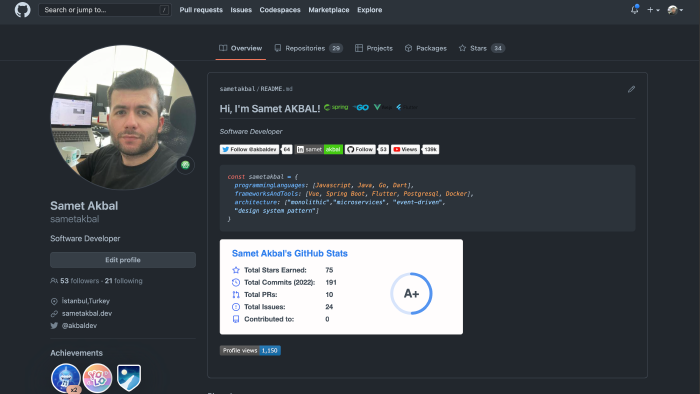Click the Achievements heading
This screenshot has width=700, height=394.
76,353
